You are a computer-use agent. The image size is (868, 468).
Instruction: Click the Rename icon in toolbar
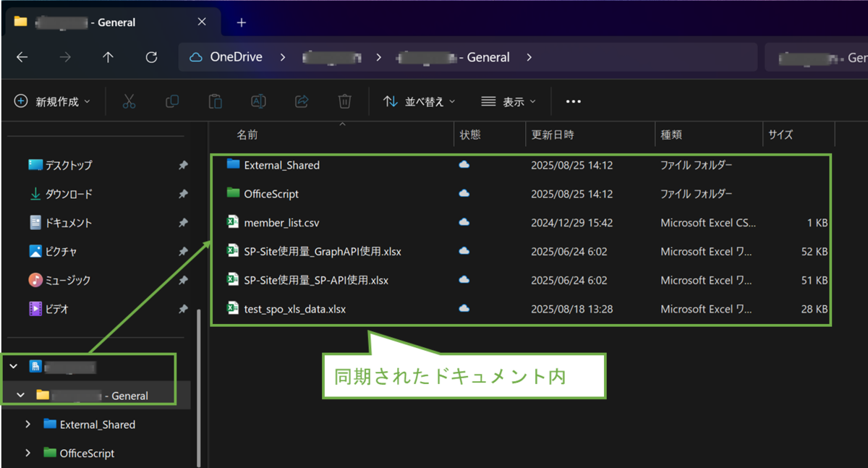258,101
